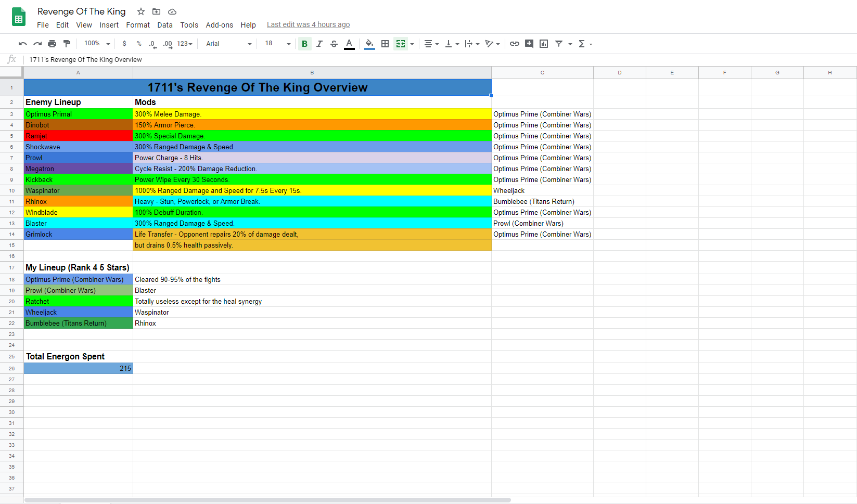Click the document title Revenge Of The King

tap(81, 11)
